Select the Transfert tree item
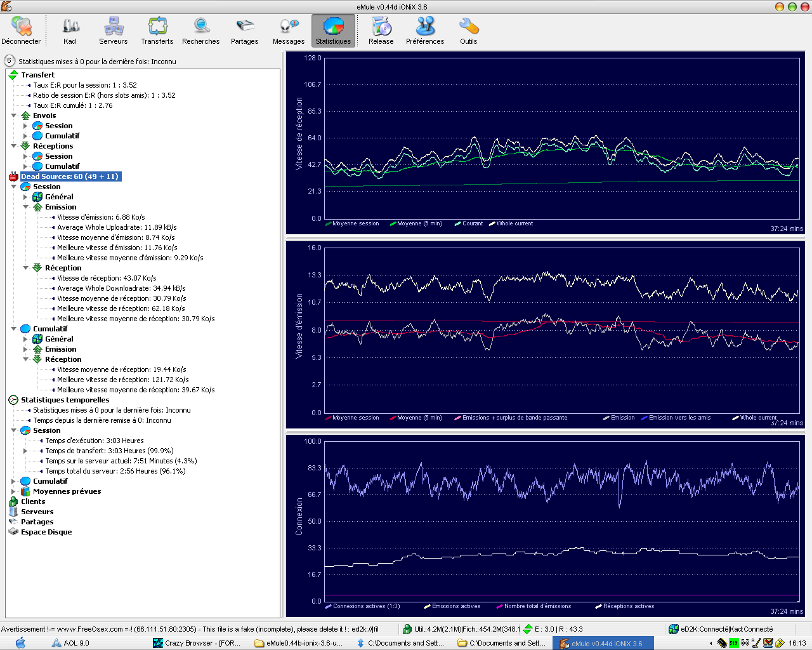 coord(37,75)
